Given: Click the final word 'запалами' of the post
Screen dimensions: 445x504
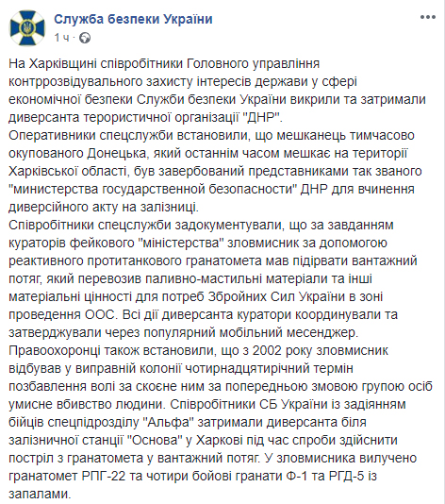Looking at the screenshot, I should coord(39,495).
